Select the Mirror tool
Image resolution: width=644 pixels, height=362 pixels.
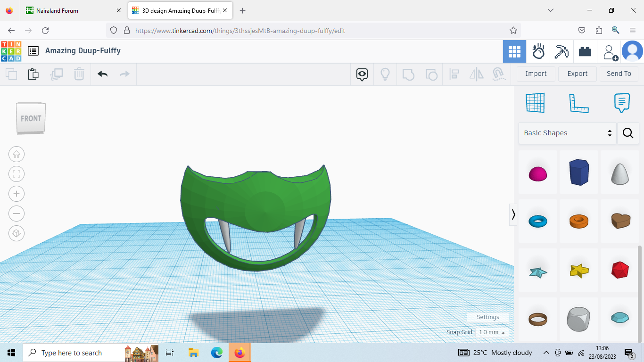pyautogui.click(x=476, y=74)
